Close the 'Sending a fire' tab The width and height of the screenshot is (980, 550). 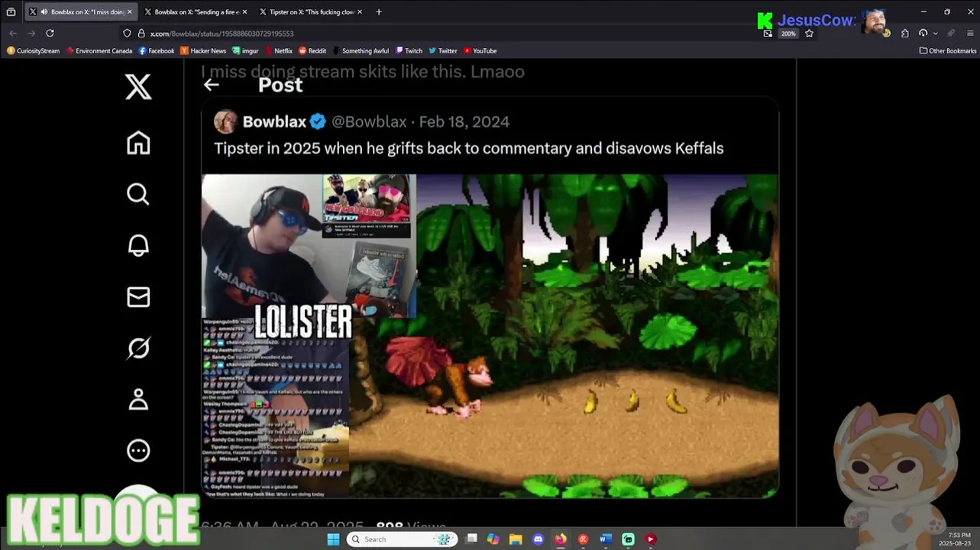point(245,11)
